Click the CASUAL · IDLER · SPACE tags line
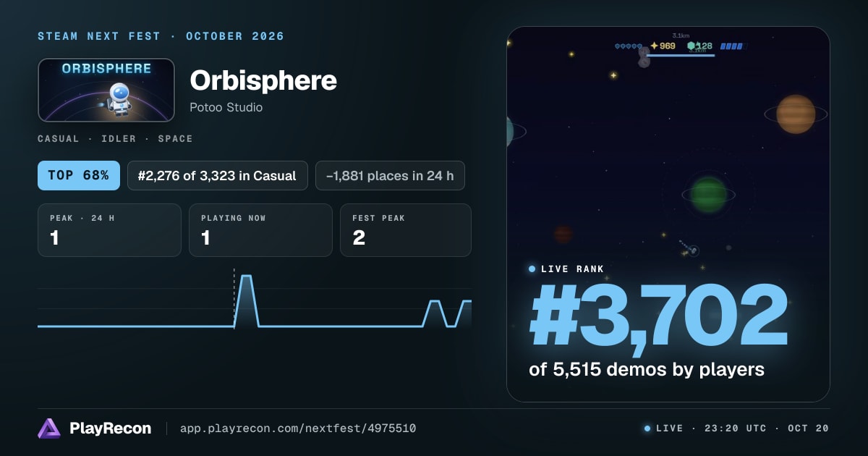This screenshot has width=868, height=456. coord(115,138)
